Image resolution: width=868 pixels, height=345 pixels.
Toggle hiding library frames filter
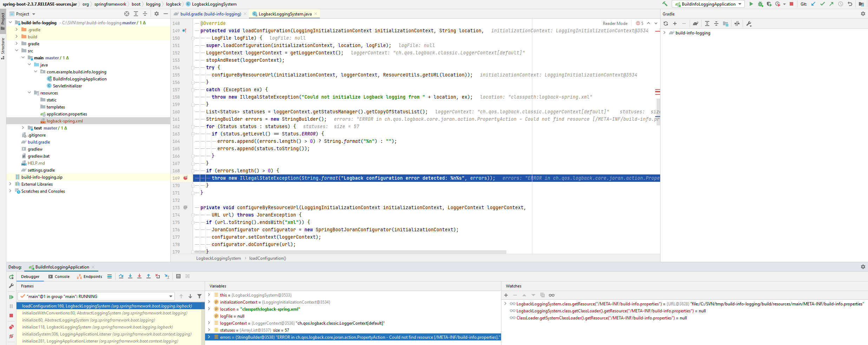(199, 296)
